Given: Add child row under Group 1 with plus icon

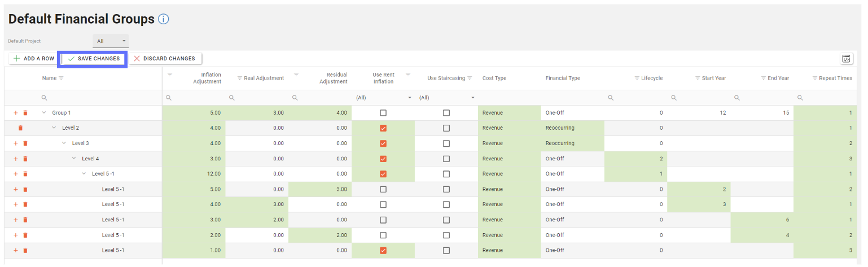Looking at the screenshot, I should [x=16, y=113].
